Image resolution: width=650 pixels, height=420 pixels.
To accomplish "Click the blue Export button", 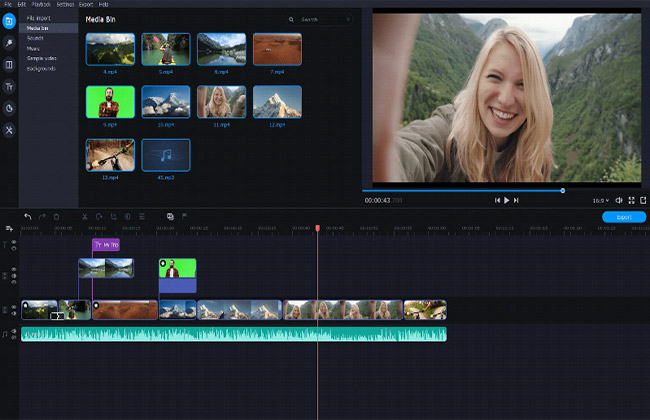I will click(x=623, y=216).
